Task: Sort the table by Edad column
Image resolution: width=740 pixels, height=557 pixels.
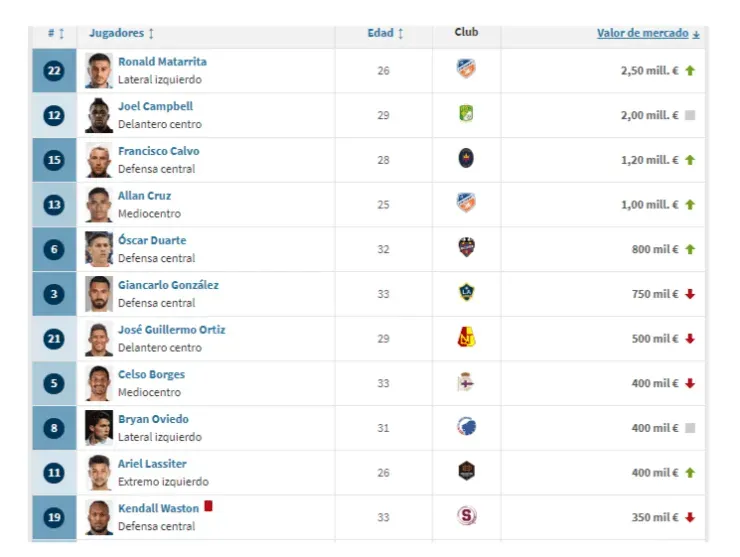Action: (x=385, y=33)
